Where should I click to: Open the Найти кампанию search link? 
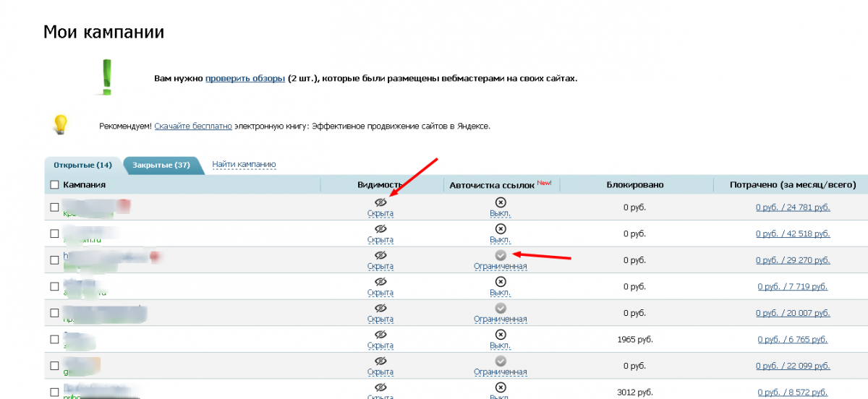(244, 164)
